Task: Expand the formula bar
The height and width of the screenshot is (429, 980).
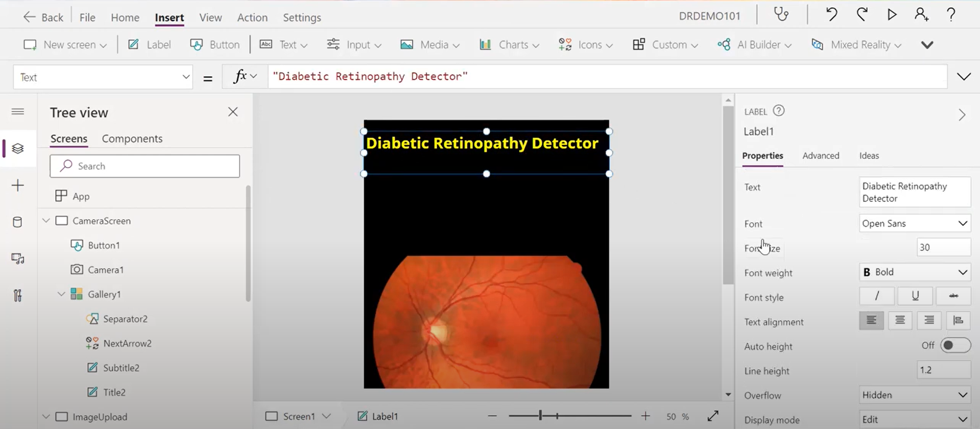Action: click(964, 77)
